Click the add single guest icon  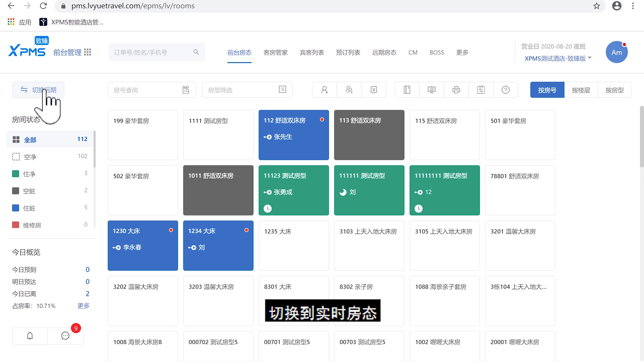coord(324,90)
